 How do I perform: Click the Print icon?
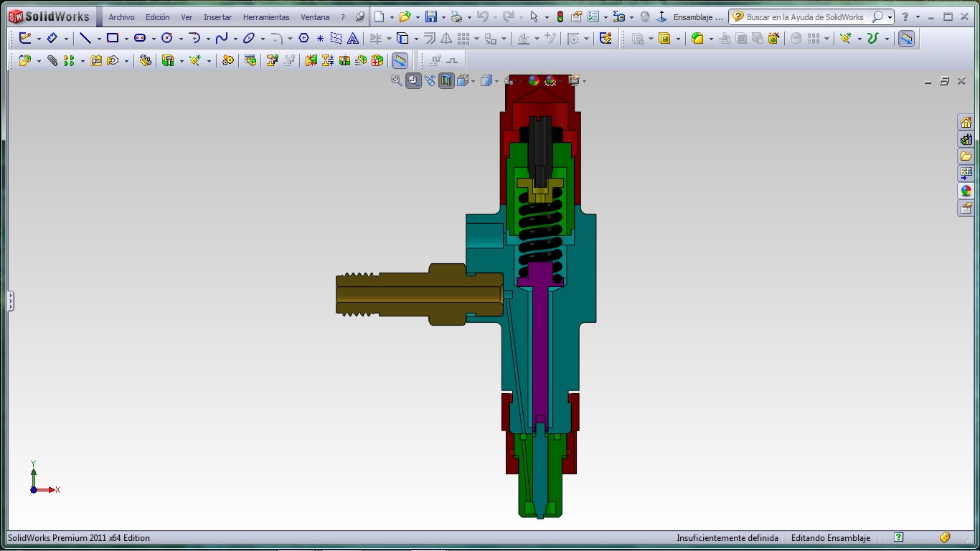(456, 17)
